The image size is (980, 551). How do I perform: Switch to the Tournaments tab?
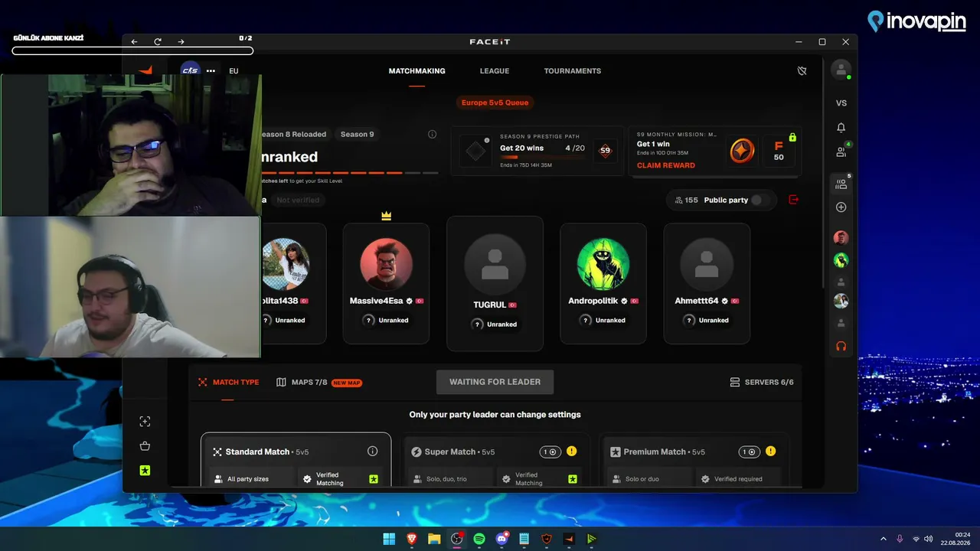(573, 71)
